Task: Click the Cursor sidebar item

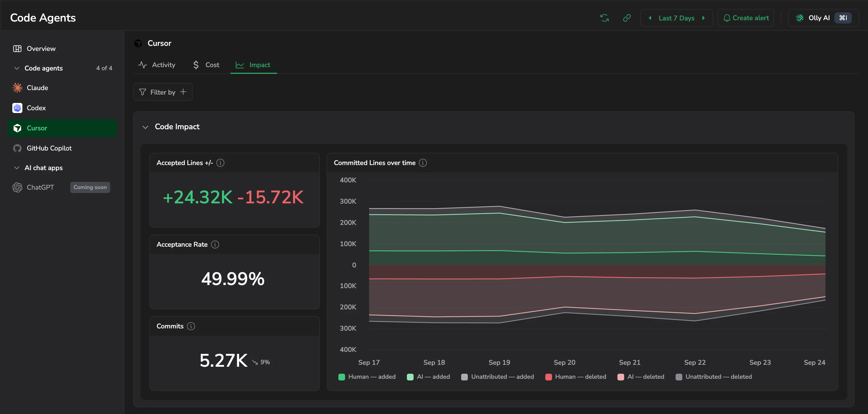Action: click(x=62, y=128)
